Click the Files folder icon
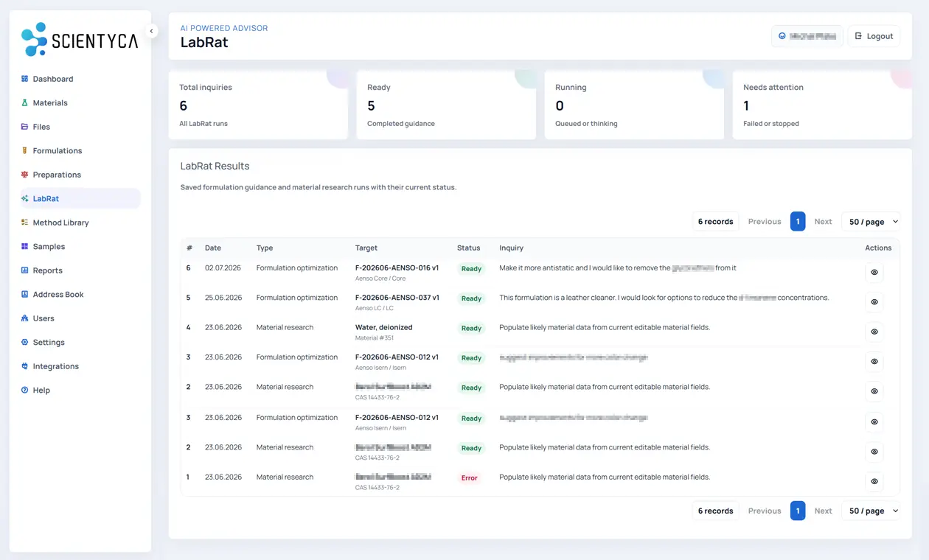929x560 pixels. (25, 127)
